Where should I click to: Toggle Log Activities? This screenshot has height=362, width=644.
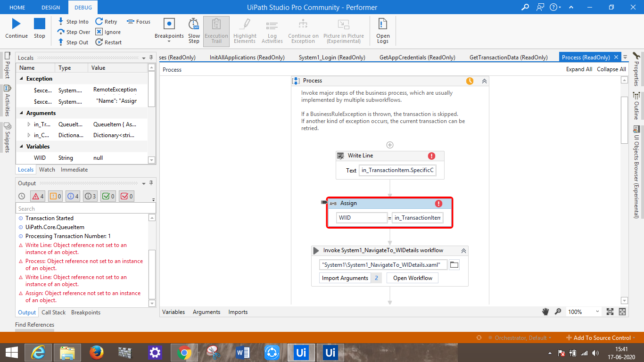(x=272, y=31)
